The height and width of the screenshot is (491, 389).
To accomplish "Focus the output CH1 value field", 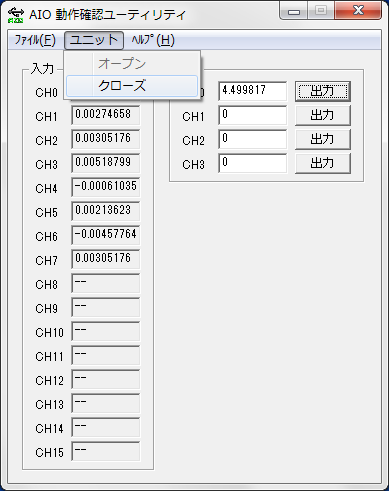I will click(253, 115).
